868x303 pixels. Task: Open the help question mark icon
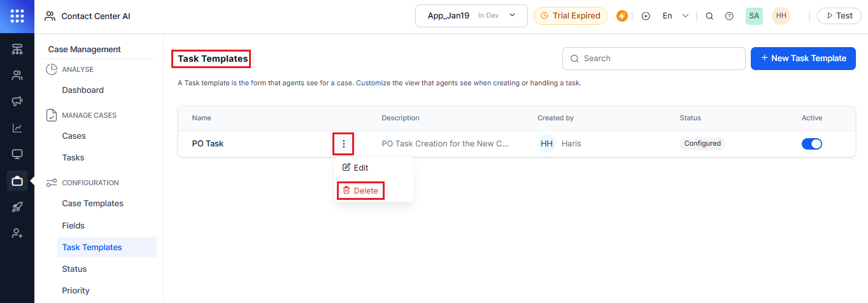729,16
